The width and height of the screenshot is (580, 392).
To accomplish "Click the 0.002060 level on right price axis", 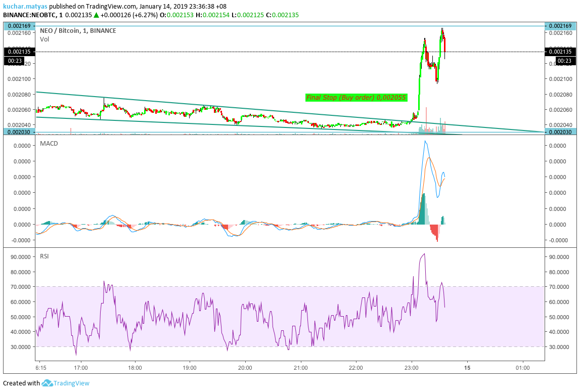I will (560, 110).
